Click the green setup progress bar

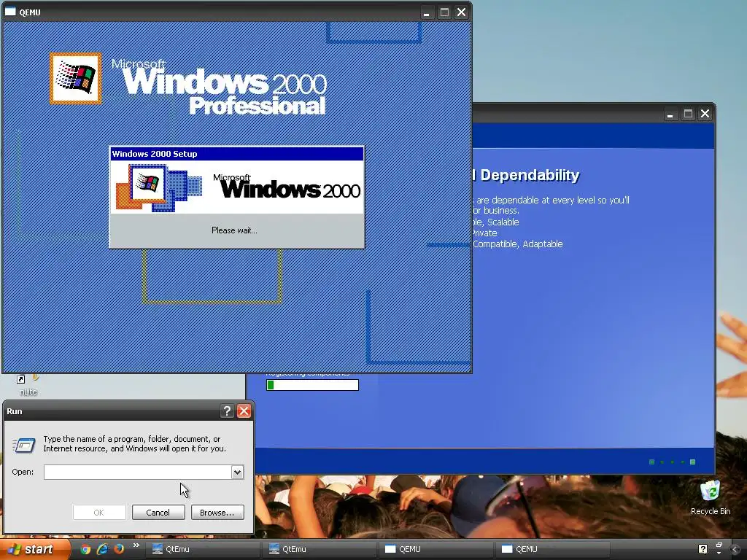point(312,385)
